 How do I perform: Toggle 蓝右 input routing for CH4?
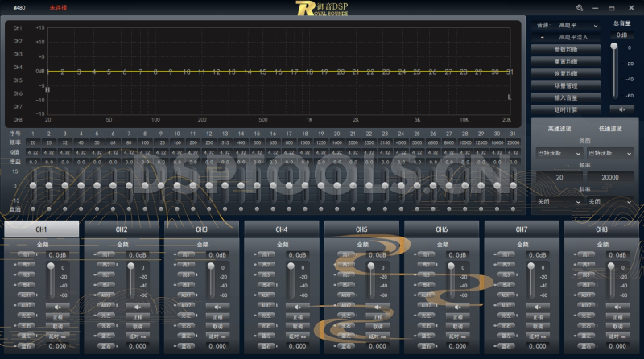click(x=266, y=346)
